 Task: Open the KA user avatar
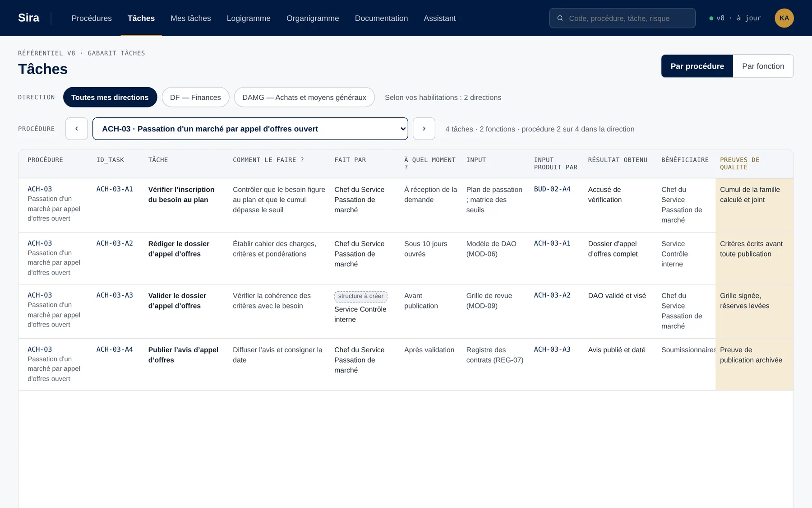click(x=784, y=18)
